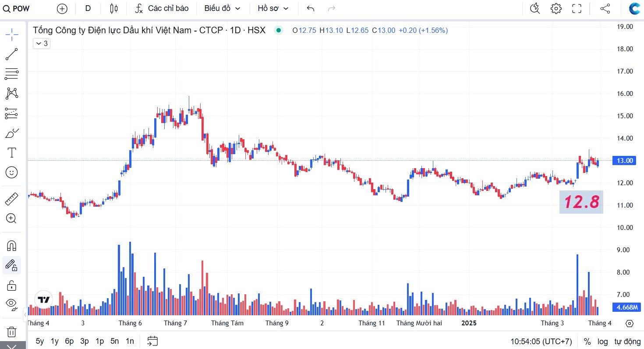Set chart range to 5y
Image resolution: width=644 pixels, height=349 pixels.
(x=40, y=341)
